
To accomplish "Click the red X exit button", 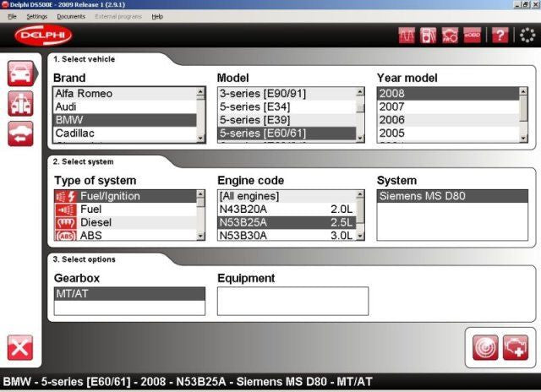I will (20, 347).
